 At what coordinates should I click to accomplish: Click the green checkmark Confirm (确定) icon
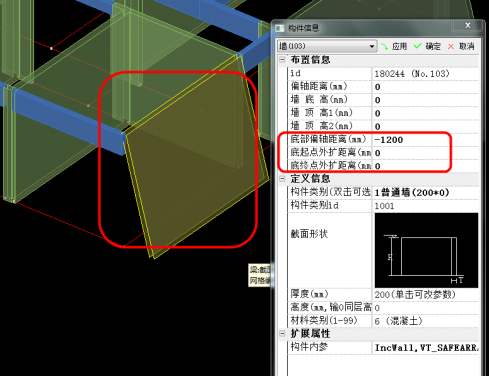point(417,46)
